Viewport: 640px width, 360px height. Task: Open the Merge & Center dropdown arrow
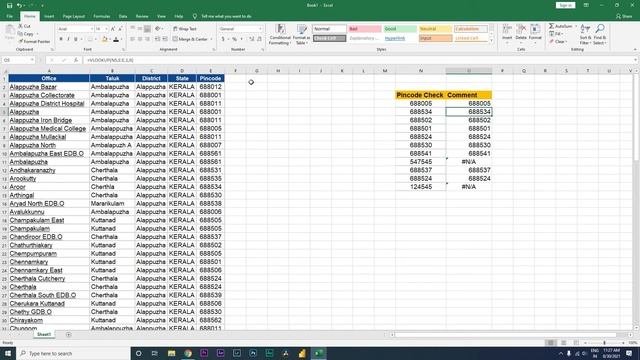coord(211,39)
